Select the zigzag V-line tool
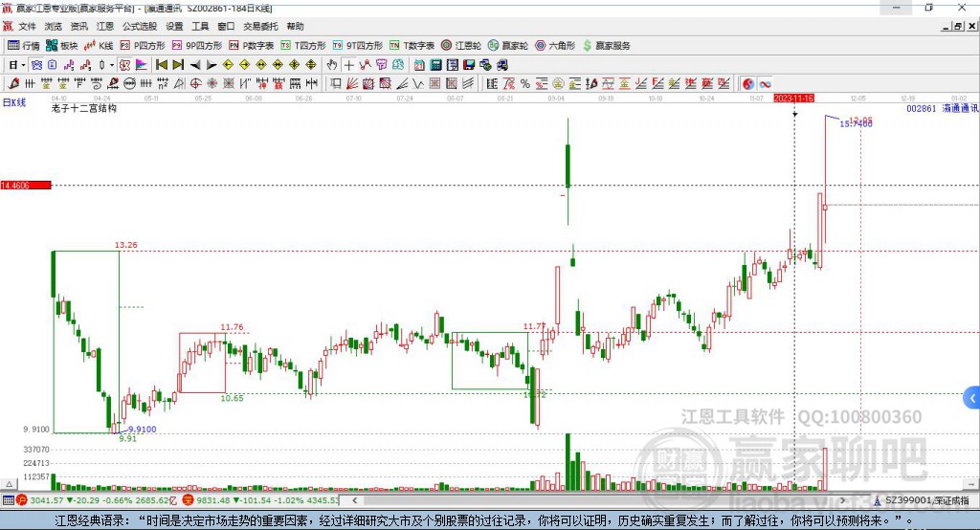This screenshot has width=980, height=530. coord(419,84)
